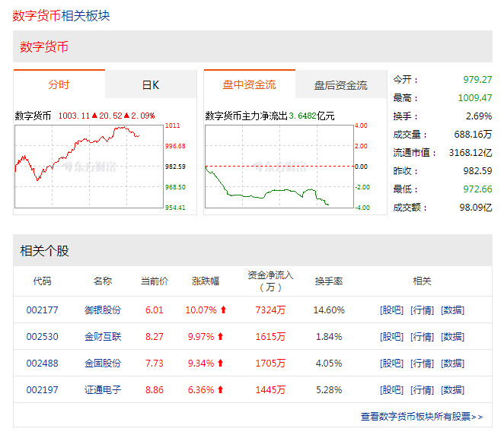Click the 7324万 net inflow cell

pyautogui.click(x=270, y=310)
